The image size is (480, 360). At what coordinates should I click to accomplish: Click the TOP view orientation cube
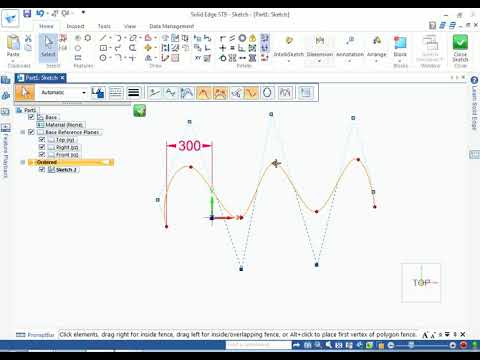click(x=421, y=283)
